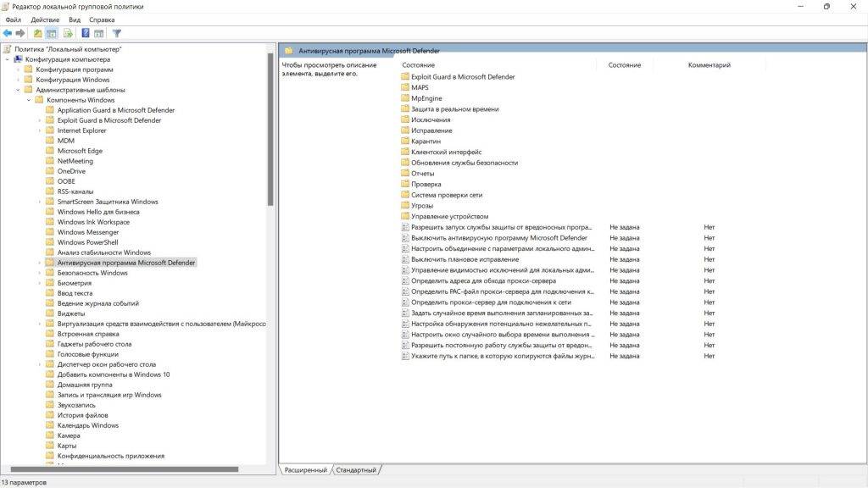Click the Export list toolbar icon
Viewport: 868px width, 488px height.
click(x=65, y=34)
